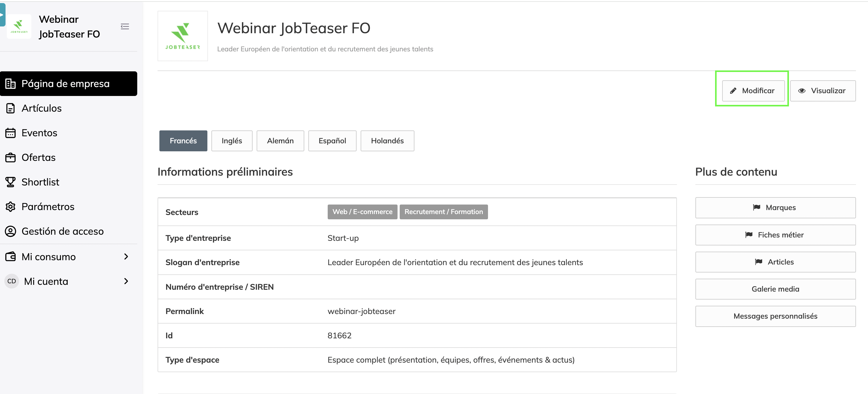Collapse the sidebar with the menu icon
868x394 pixels.
pyautogui.click(x=125, y=26)
